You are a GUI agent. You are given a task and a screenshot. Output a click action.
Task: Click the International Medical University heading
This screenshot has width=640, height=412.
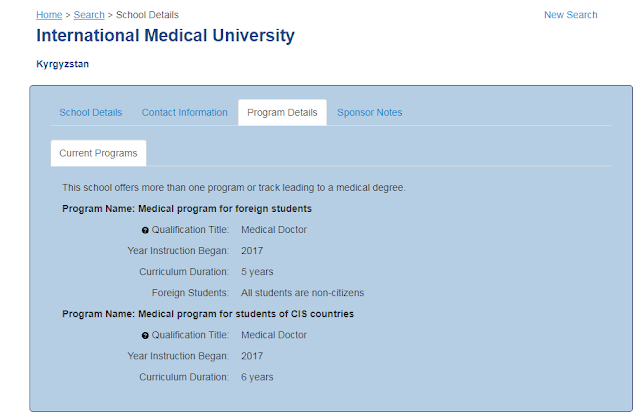(166, 36)
